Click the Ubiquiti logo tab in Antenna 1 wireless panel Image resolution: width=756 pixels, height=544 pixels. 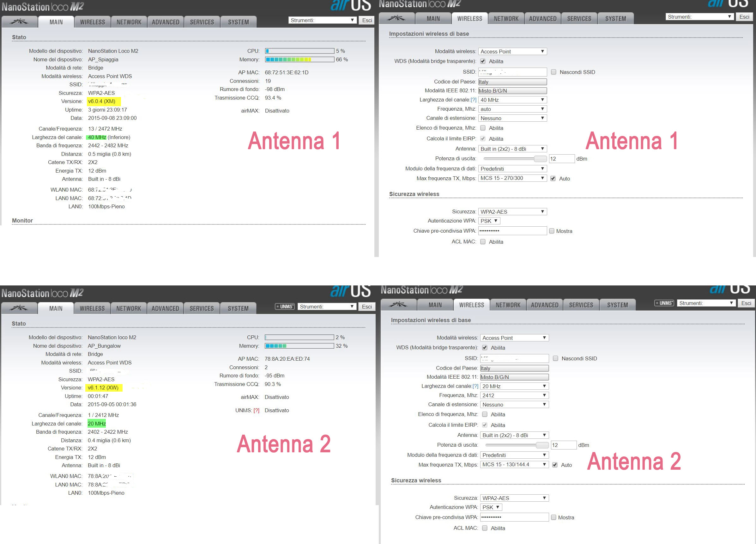397,19
